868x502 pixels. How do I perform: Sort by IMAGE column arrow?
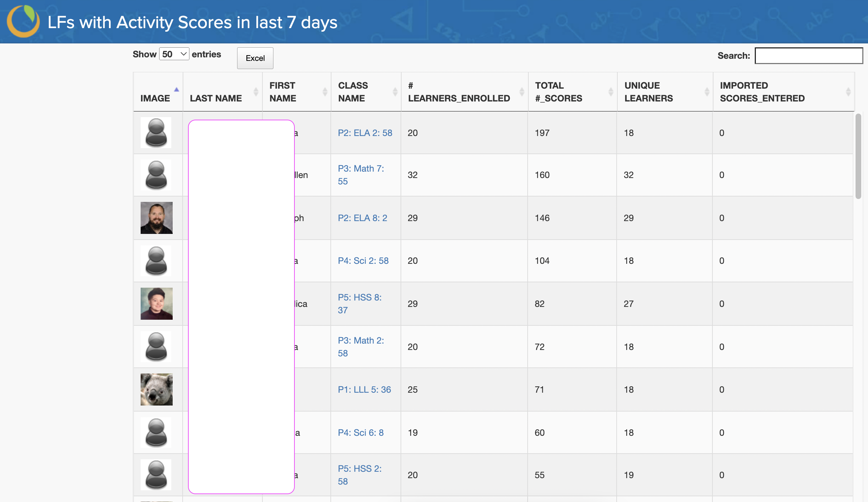[x=176, y=90]
